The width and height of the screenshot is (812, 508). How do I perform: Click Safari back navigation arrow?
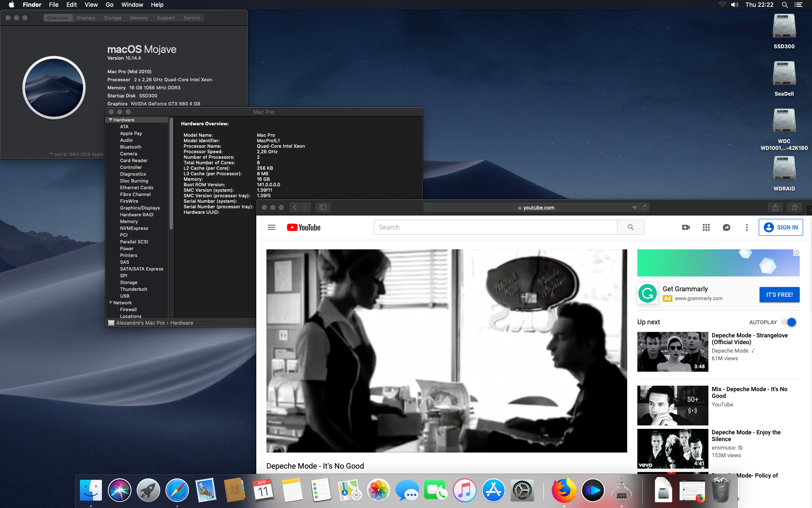pyautogui.click(x=295, y=207)
